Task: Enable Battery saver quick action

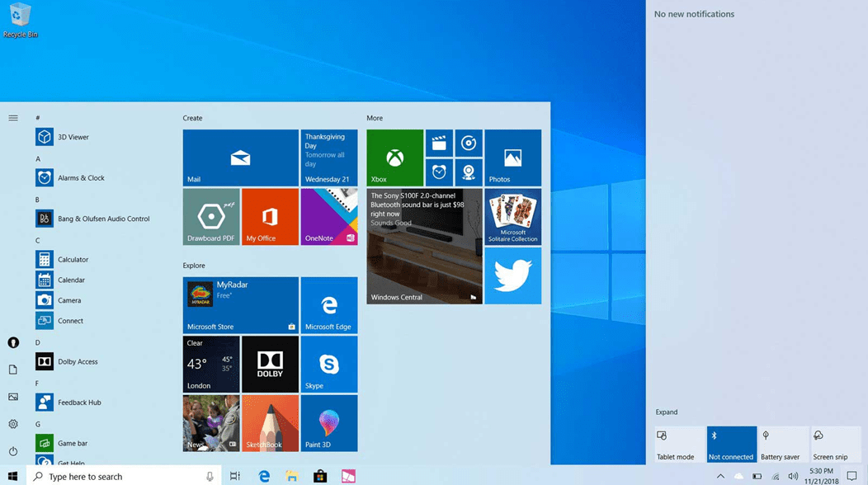Action: pos(783,444)
